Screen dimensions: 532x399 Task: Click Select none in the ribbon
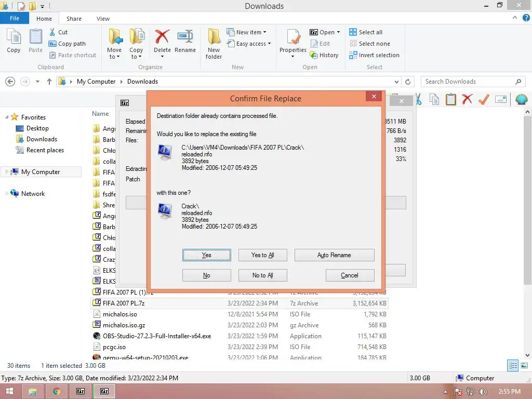point(369,44)
